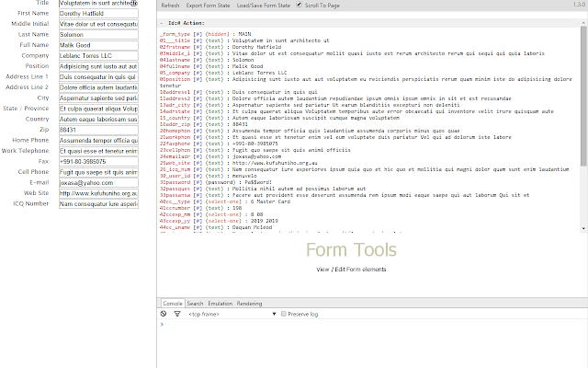Viewport: 588px width, 368px height.
Task: Click the Full Name field containing Malik Good
Action: pos(98,45)
